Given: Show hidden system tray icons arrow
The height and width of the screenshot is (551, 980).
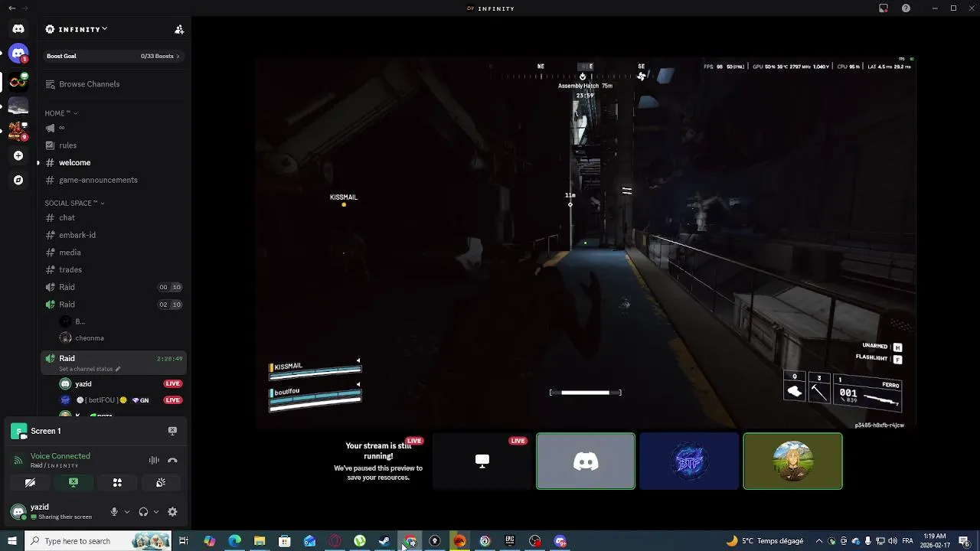Looking at the screenshot, I should (x=819, y=541).
